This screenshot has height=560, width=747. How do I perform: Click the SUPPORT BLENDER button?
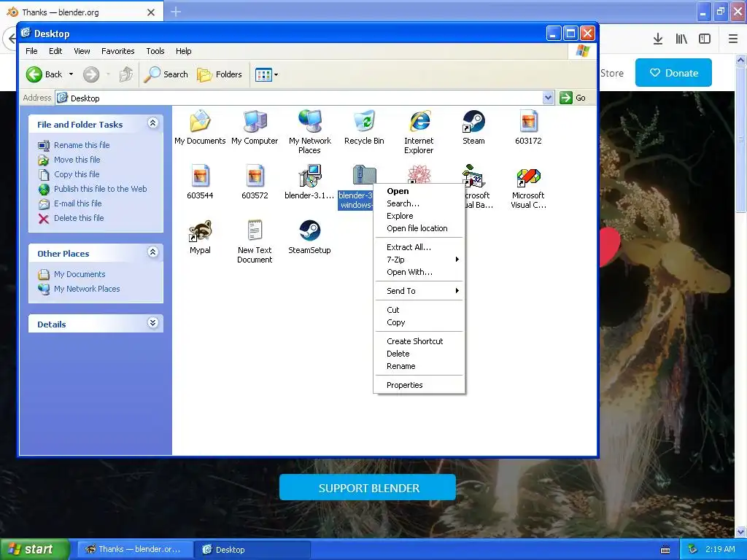[368, 488]
